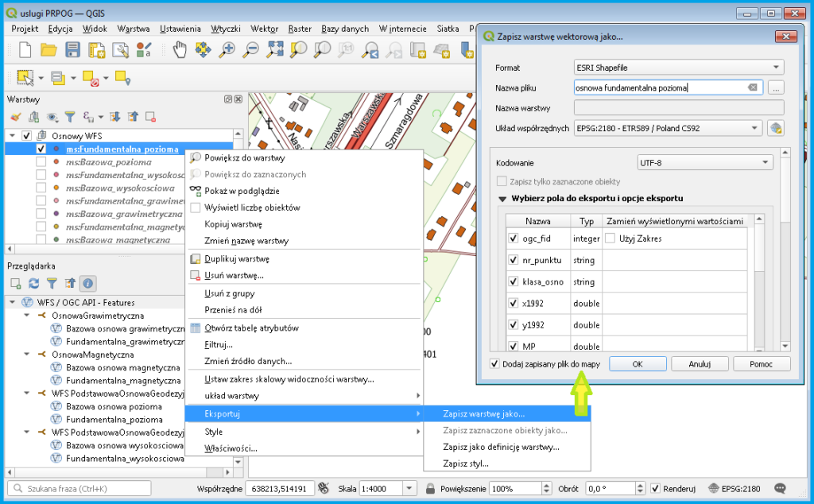
Task: Click the Nazwa pliku text field
Action: coord(660,87)
